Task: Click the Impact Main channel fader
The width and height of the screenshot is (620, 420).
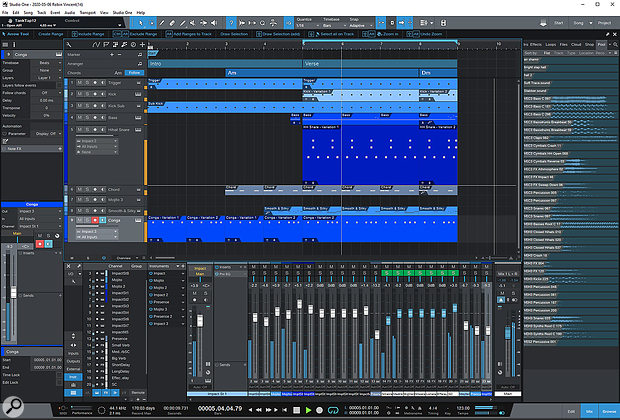Action: pyautogui.click(x=200, y=320)
